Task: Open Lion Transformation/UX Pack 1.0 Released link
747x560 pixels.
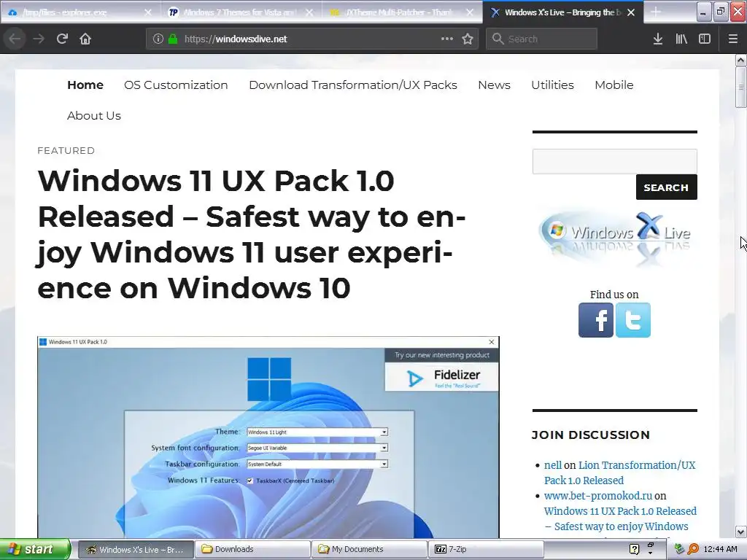Action: click(620, 472)
